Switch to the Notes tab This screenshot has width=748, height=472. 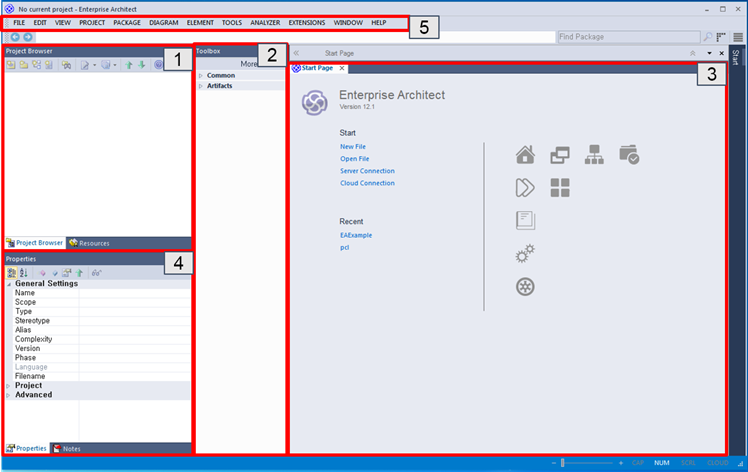point(67,449)
